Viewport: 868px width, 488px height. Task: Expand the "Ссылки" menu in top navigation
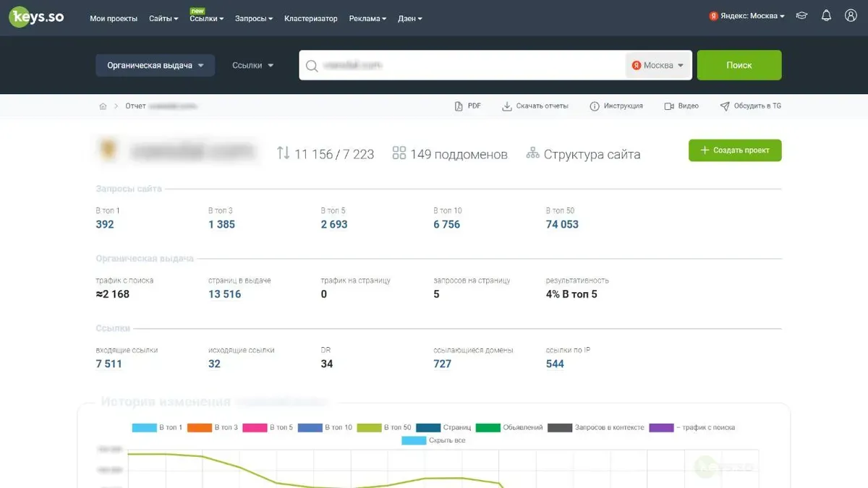pyautogui.click(x=207, y=19)
